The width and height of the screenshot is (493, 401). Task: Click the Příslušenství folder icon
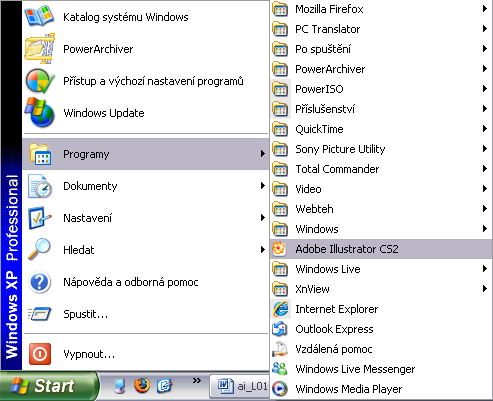tap(280, 109)
